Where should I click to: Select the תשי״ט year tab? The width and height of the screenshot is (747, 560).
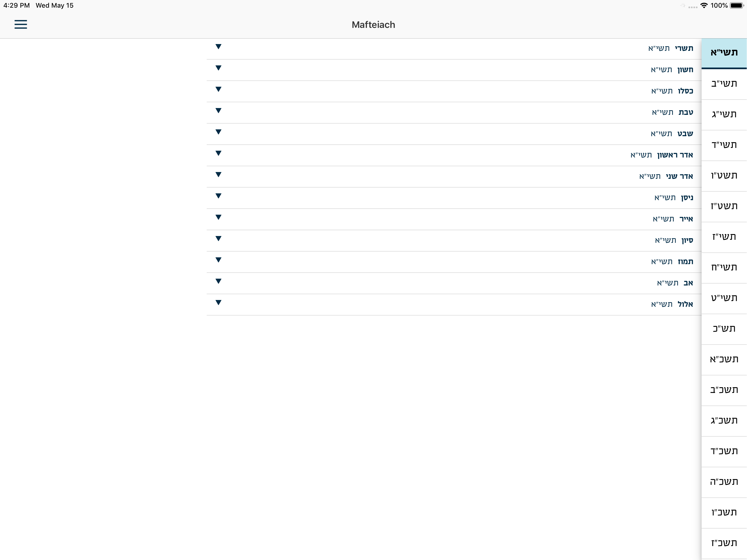(x=724, y=299)
